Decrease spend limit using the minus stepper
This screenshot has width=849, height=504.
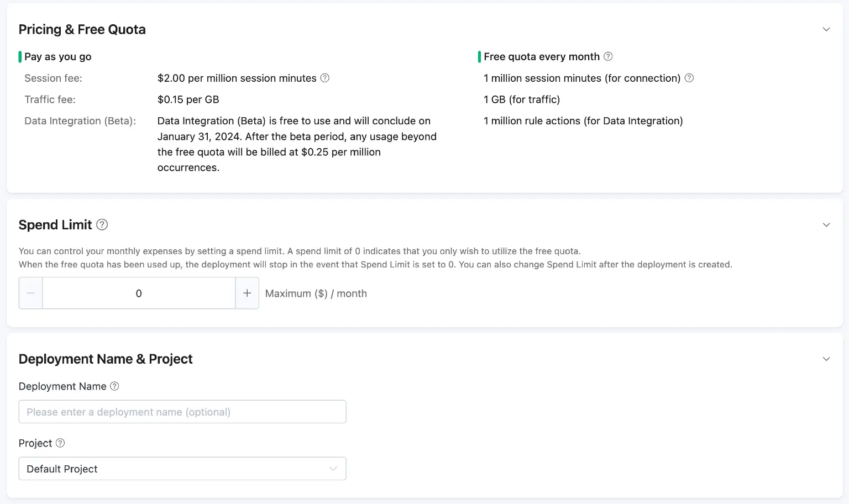tap(30, 293)
